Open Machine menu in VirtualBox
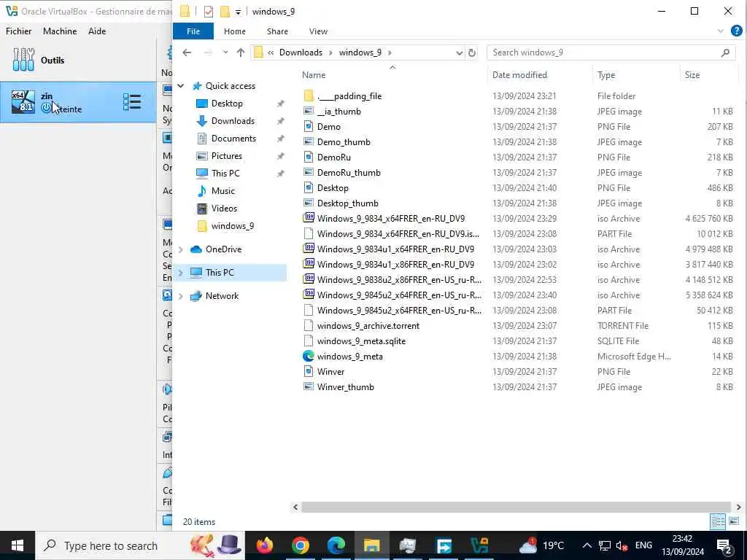 pyautogui.click(x=60, y=31)
